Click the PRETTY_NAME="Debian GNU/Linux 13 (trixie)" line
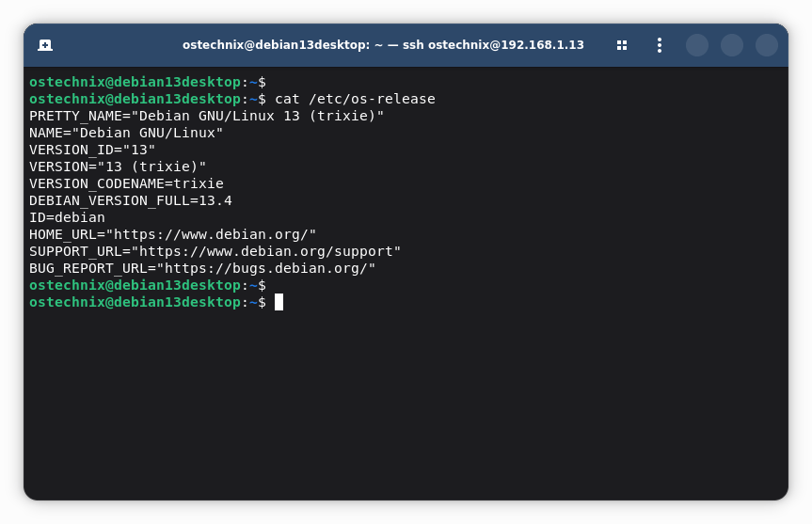 coord(207,116)
